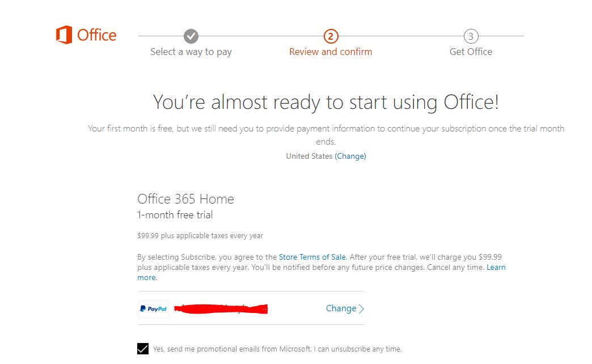Viewport: 592px width, 364px height.
Task: Click the $99.99 yearly price line
Action: [200, 236]
